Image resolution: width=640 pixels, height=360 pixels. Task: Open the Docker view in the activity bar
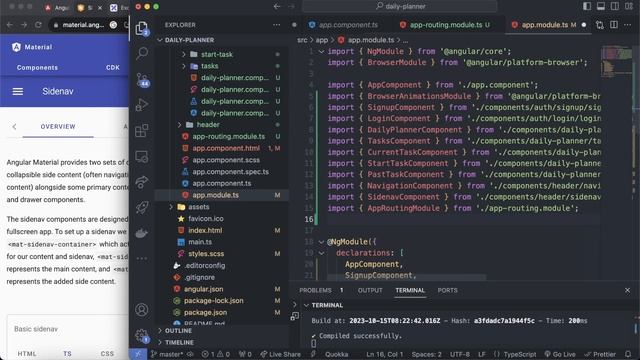[x=142, y=233]
